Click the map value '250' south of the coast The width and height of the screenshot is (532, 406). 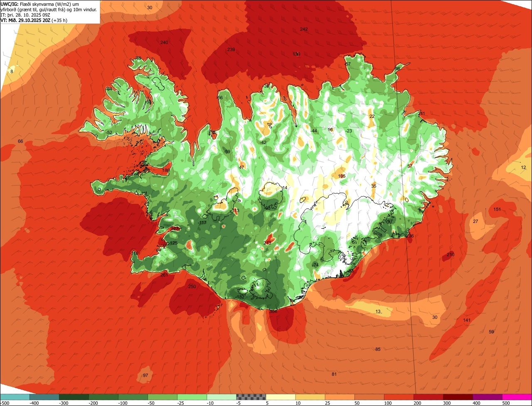(x=192, y=286)
